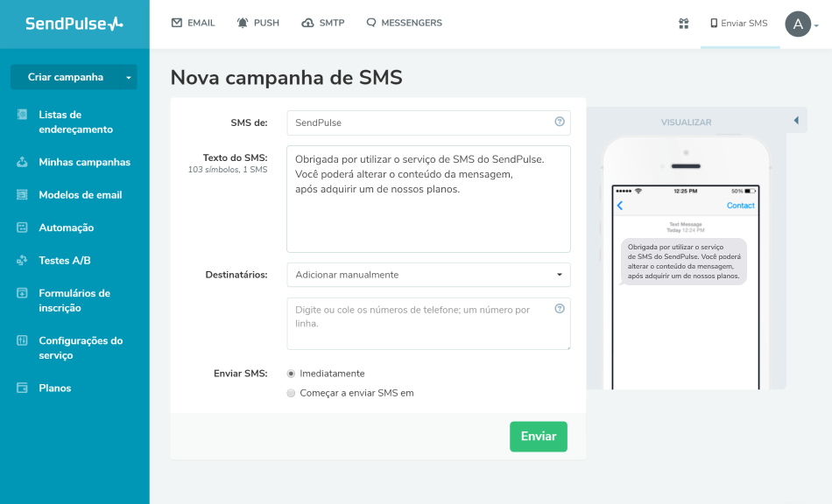The image size is (832, 504).
Task: Tap the back arrow in phone preview
Action: click(x=620, y=206)
